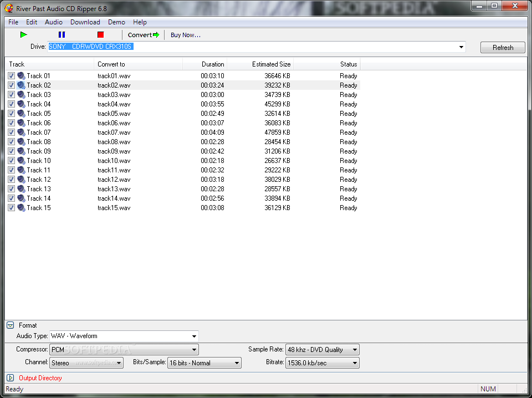Uncheck the Track 15 checkbox
Viewport: 532px width, 398px height.
pos(11,208)
